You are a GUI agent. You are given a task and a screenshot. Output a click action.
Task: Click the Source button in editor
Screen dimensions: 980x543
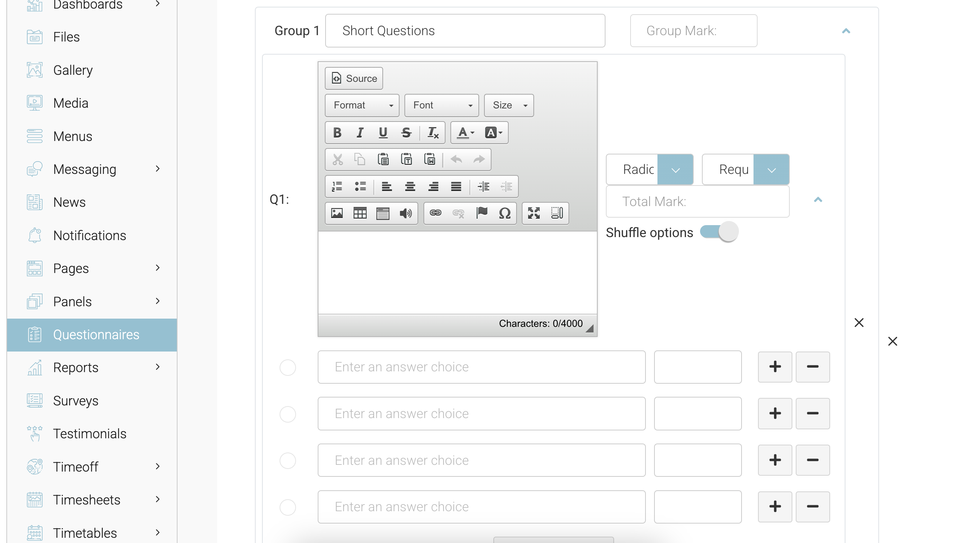click(354, 79)
